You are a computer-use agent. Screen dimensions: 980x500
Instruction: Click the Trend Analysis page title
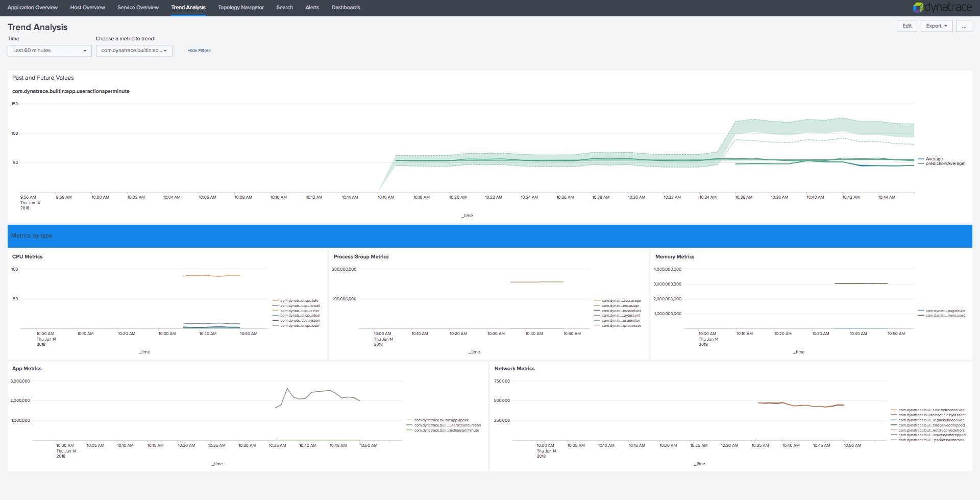tap(37, 27)
